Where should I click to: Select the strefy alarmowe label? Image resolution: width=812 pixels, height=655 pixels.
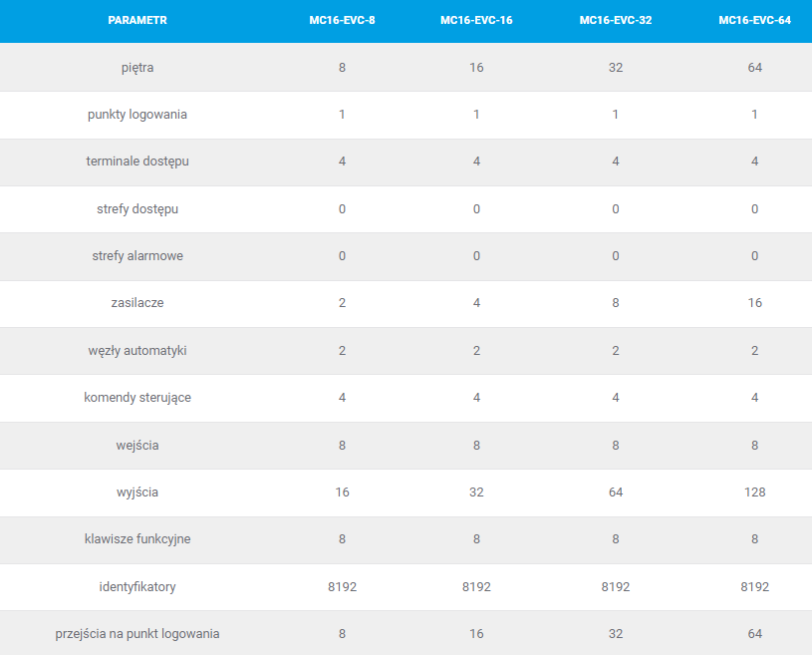(137, 256)
